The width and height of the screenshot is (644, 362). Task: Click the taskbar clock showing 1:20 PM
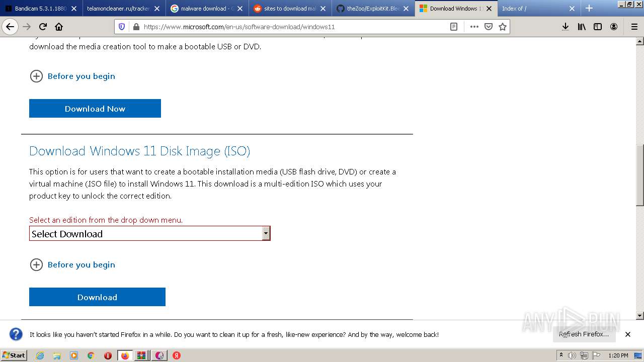coord(618,355)
